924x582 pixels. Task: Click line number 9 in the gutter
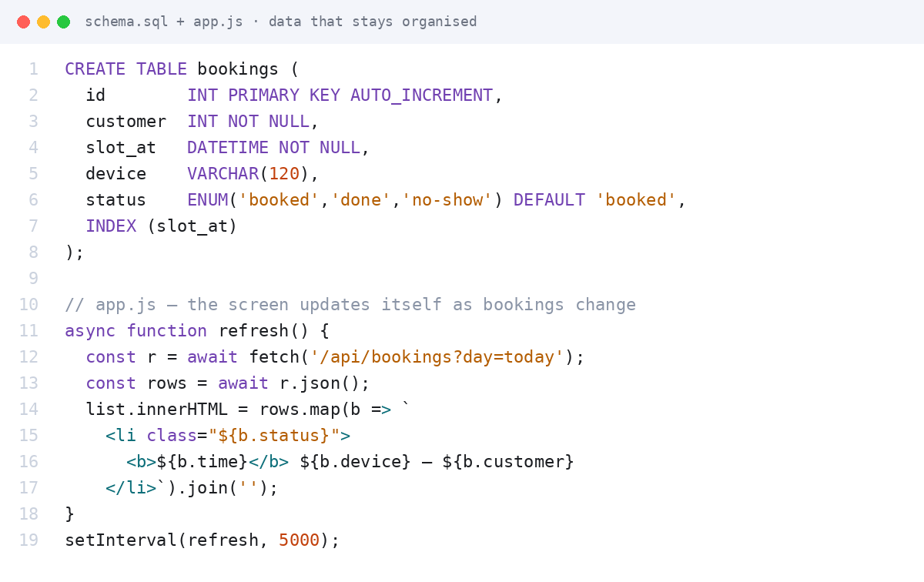click(x=33, y=279)
